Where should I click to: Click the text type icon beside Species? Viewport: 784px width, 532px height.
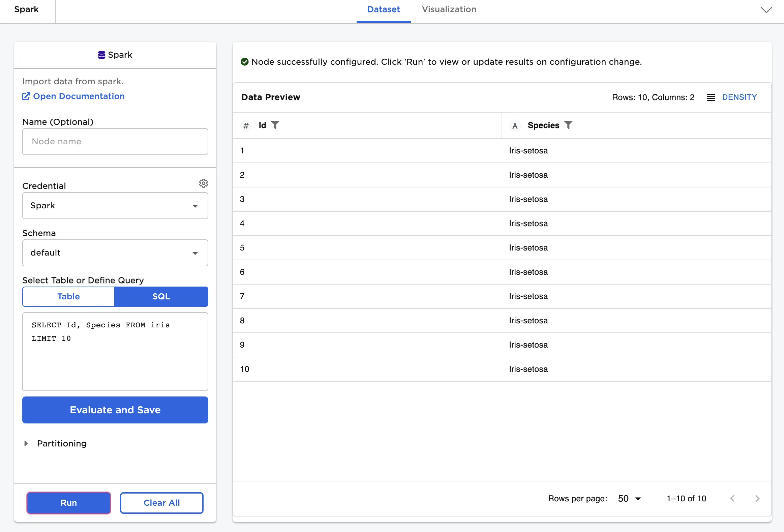coord(515,126)
